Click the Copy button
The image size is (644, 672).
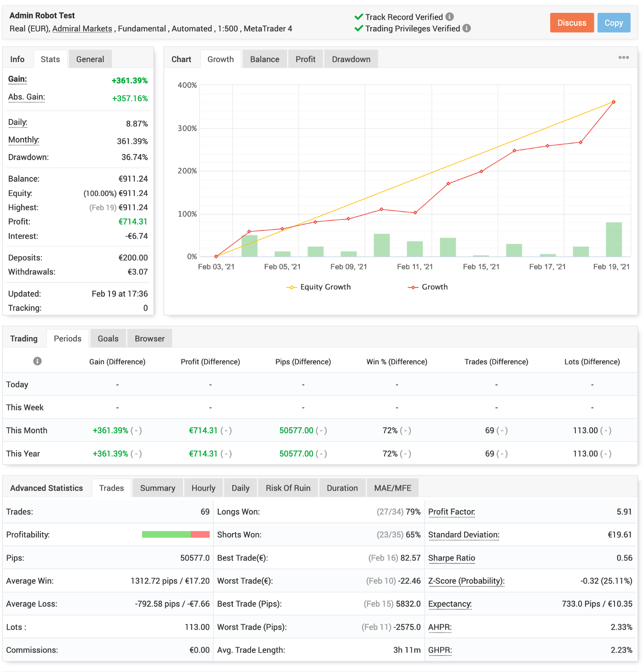[x=614, y=23]
